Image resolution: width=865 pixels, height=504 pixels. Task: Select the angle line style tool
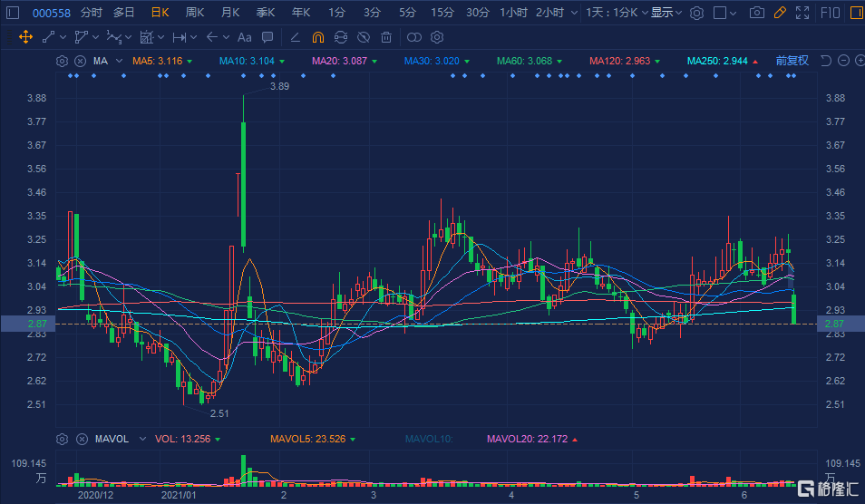coord(296,37)
